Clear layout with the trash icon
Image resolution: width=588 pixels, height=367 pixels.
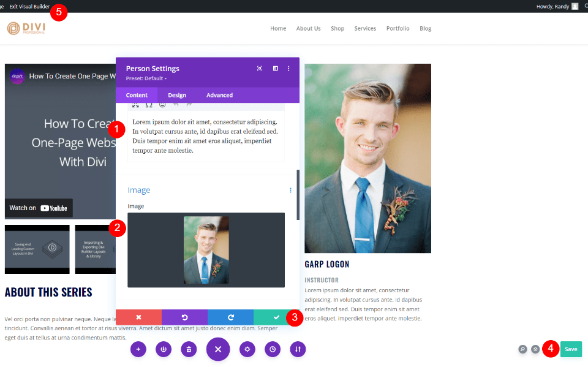[x=189, y=349]
